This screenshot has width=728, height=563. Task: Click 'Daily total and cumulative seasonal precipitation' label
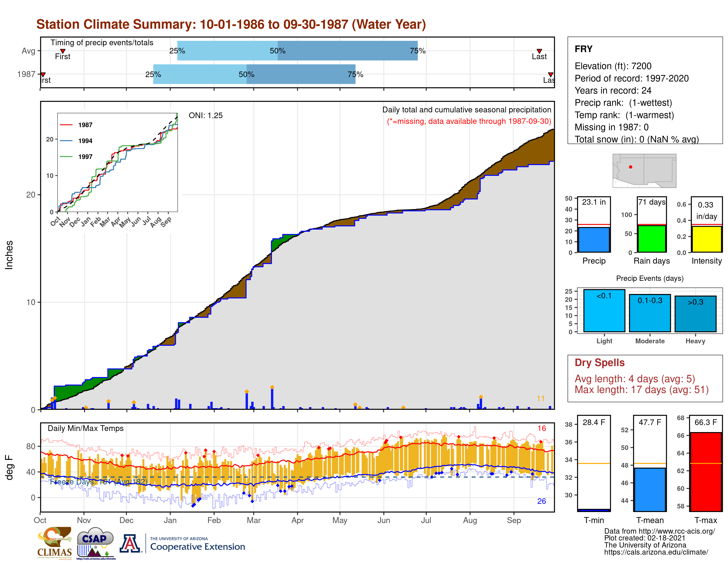467,110
